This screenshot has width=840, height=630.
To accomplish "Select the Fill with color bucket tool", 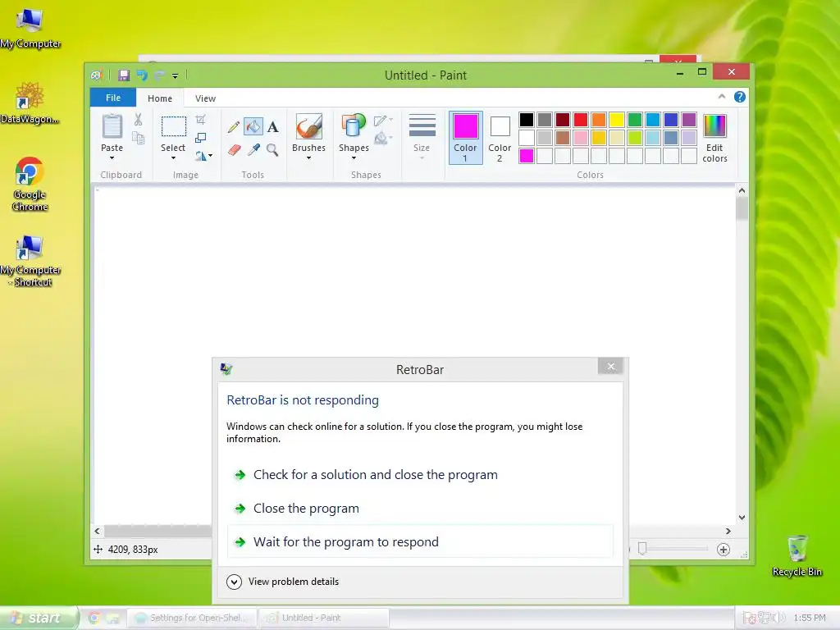I will pyautogui.click(x=253, y=127).
